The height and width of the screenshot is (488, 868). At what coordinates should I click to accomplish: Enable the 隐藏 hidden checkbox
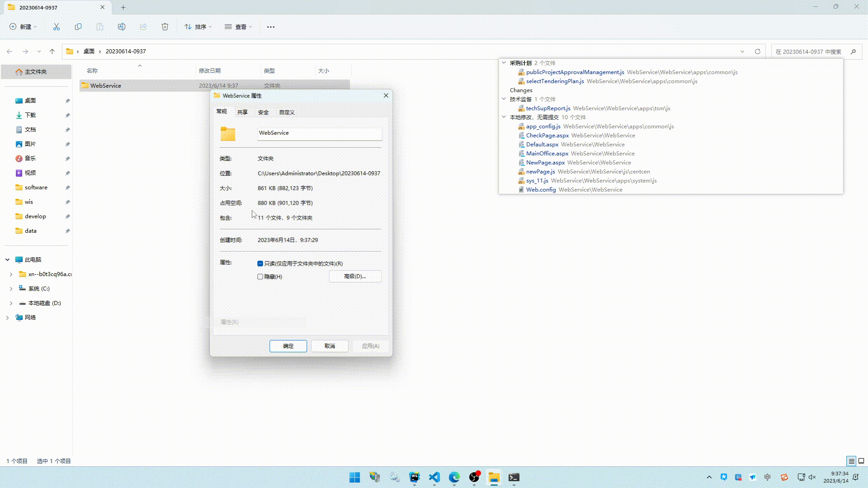260,277
